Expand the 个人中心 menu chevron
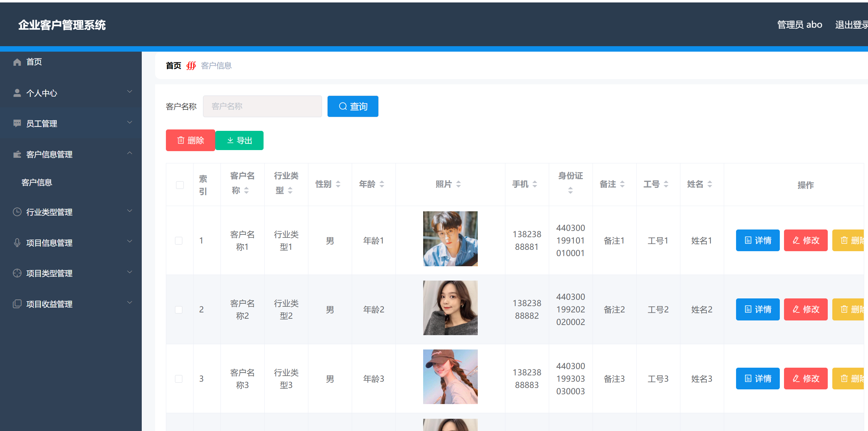Screen dimensions: 868x431 pyautogui.click(x=129, y=92)
